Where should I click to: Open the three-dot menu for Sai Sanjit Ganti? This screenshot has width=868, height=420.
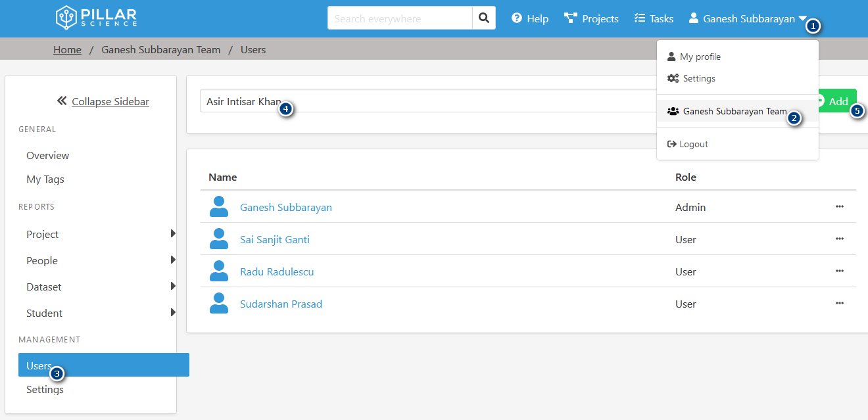pyautogui.click(x=839, y=239)
